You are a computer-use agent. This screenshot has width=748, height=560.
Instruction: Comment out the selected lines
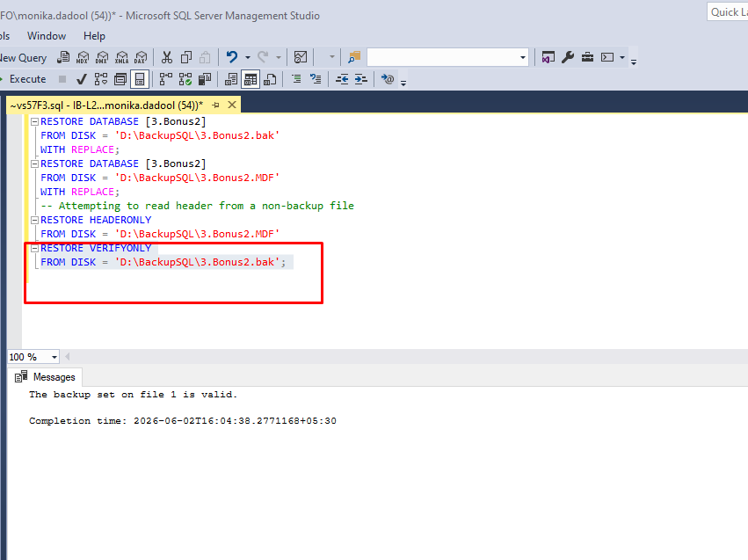tap(296, 79)
